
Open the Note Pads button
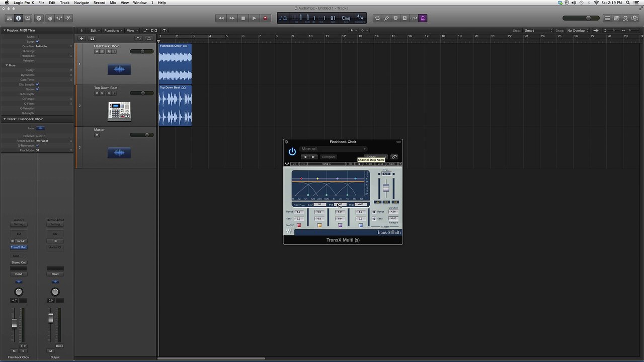[616, 18]
